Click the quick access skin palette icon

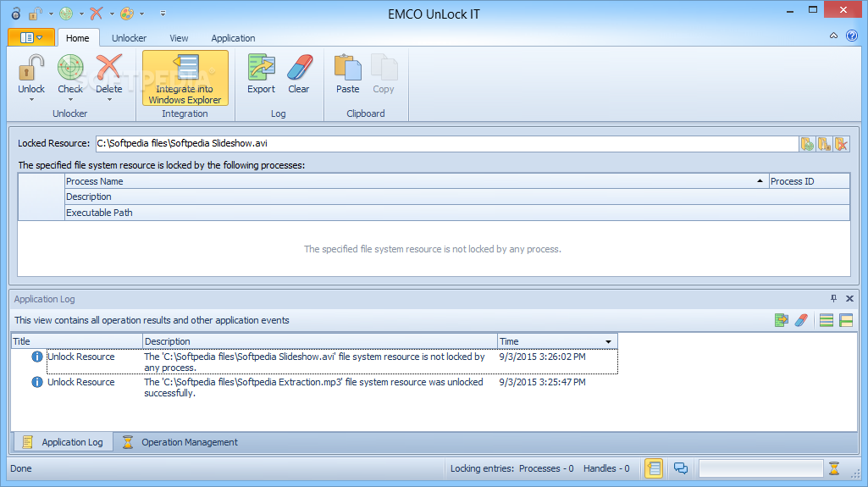coord(127,14)
